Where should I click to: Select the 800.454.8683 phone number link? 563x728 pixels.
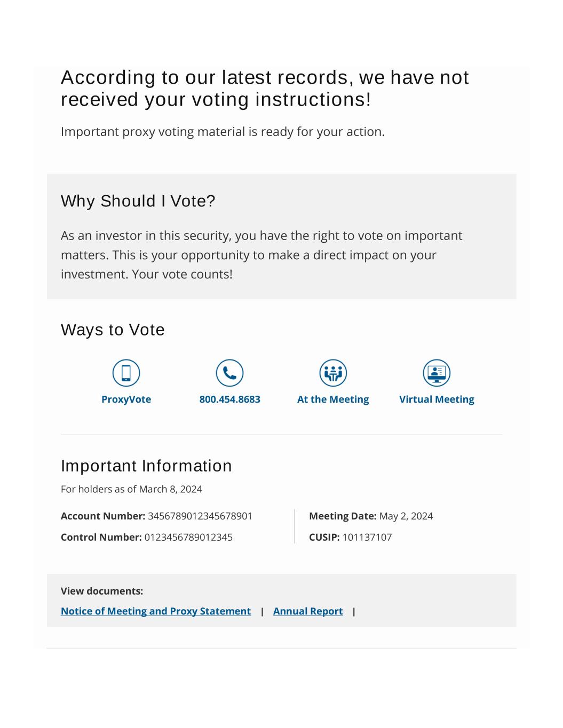[x=229, y=399]
